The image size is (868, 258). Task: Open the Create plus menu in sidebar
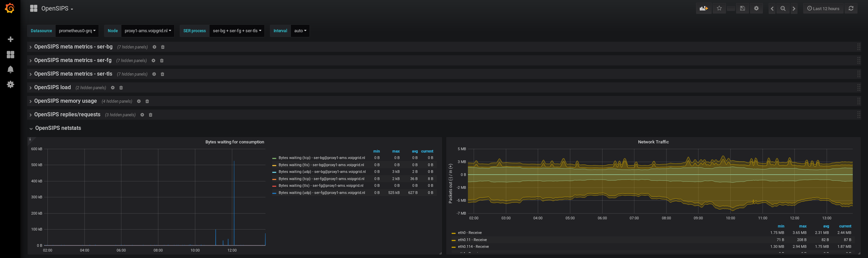point(11,39)
